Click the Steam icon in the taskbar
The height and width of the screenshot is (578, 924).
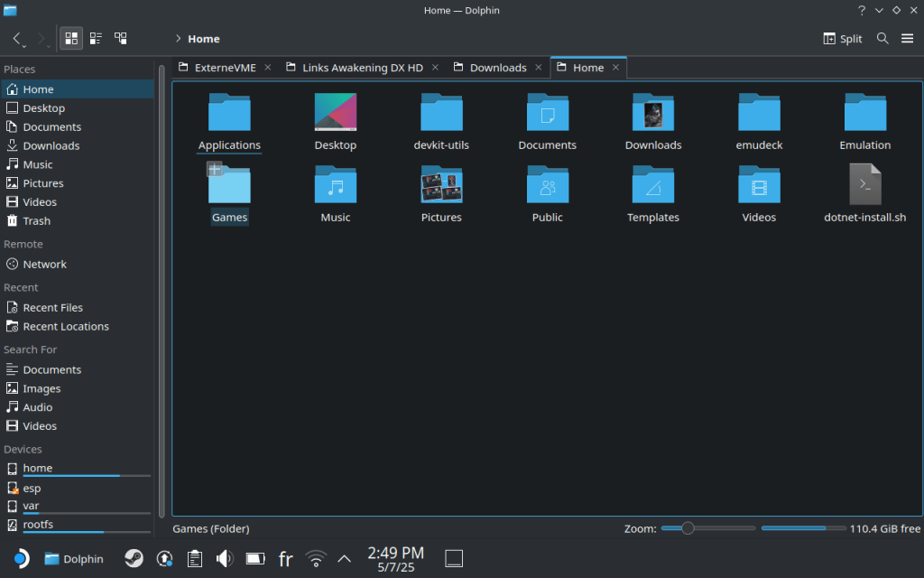[x=134, y=558]
